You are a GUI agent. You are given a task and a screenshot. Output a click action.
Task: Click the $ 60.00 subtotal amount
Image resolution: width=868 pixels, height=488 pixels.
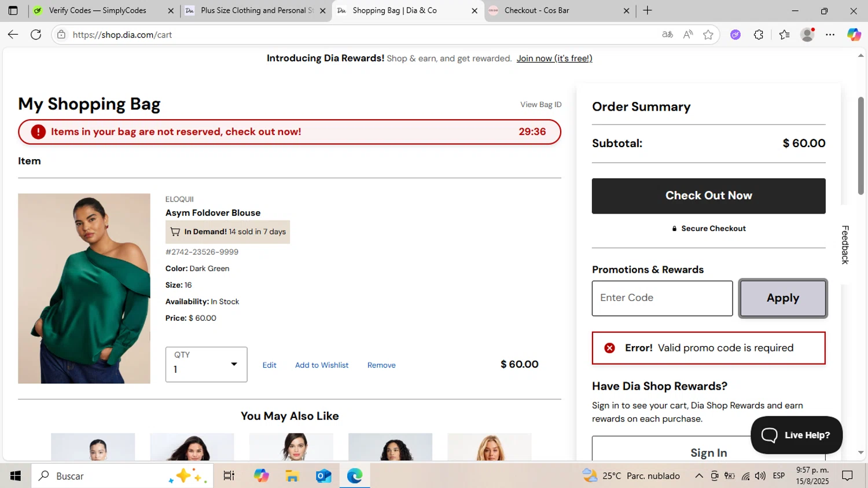(804, 144)
